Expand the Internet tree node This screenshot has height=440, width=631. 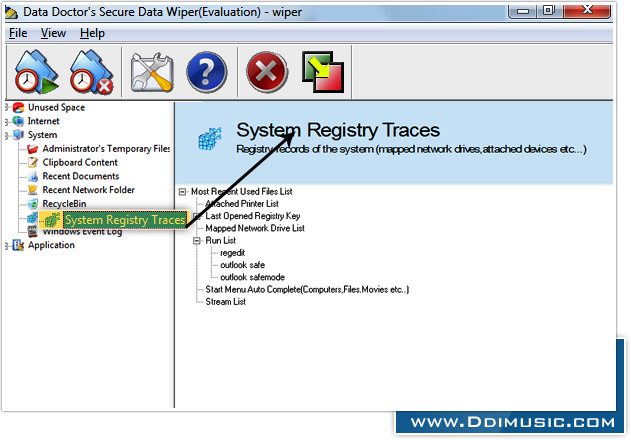[x=7, y=121]
